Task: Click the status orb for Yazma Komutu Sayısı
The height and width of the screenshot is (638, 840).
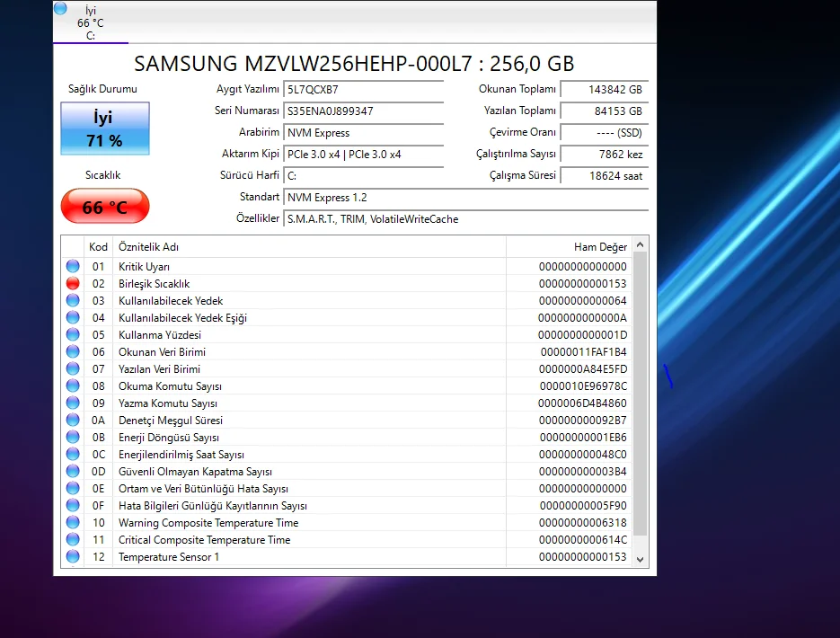Action: click(x=73, y=403)
